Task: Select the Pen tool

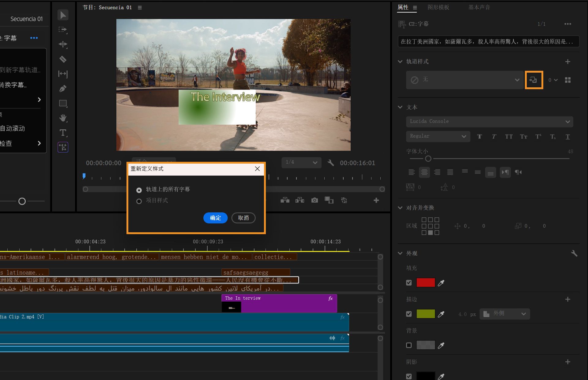Action: (x=63, y=89)
